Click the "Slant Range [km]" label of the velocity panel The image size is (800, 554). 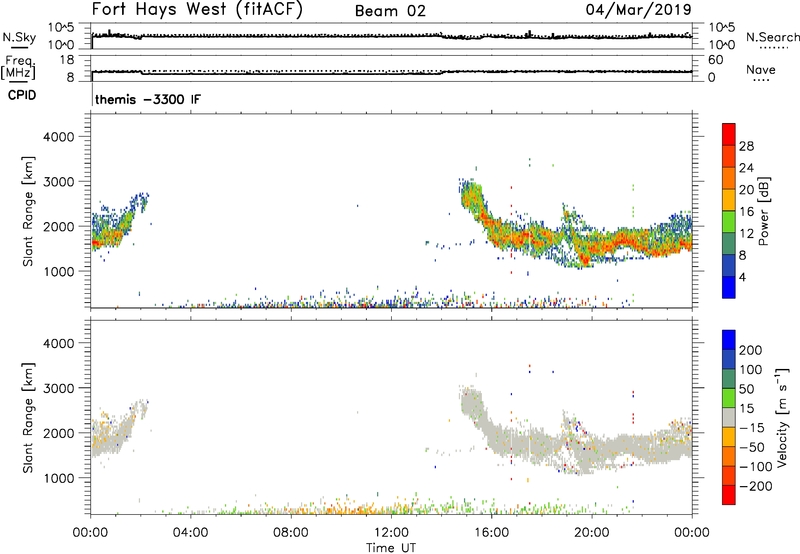click(x=28, y=418)
